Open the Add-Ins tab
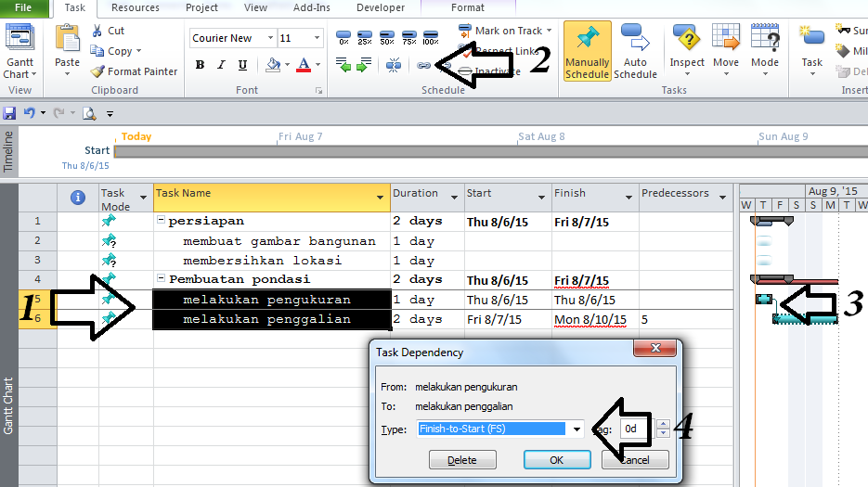Image resolution: width=868 pixels, height=487 pixels. tap(312, 7)
